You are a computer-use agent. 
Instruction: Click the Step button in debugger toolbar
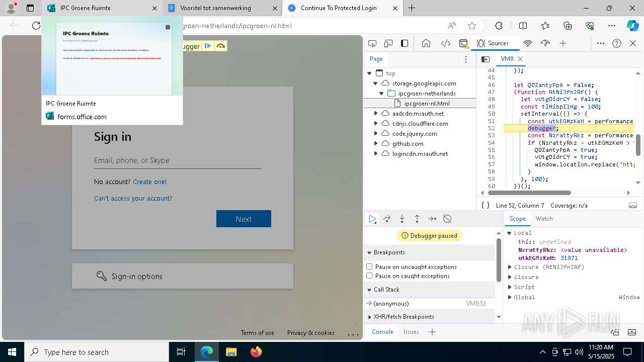pyautogui.click(x=432, y=219)
